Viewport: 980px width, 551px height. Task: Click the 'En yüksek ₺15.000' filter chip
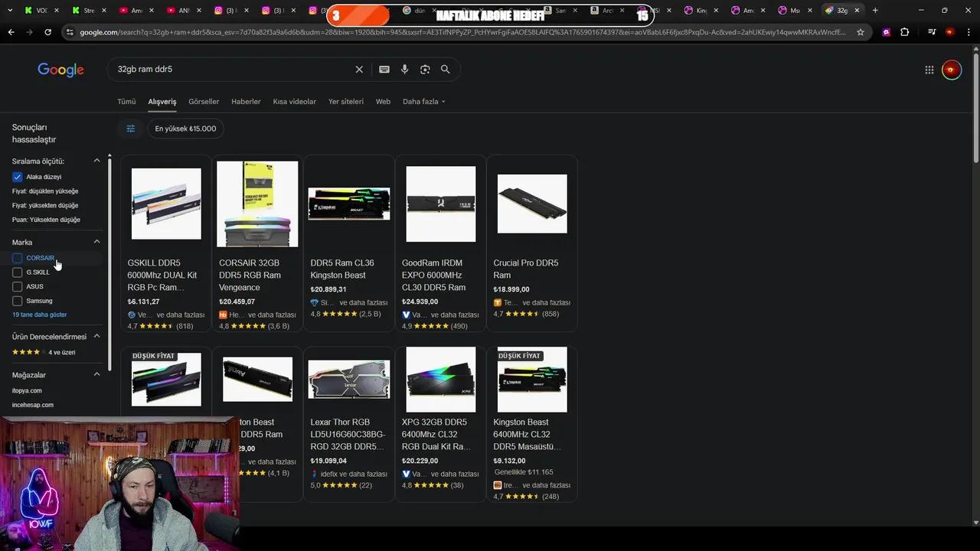pyautogui.click(x=185, y=129)
